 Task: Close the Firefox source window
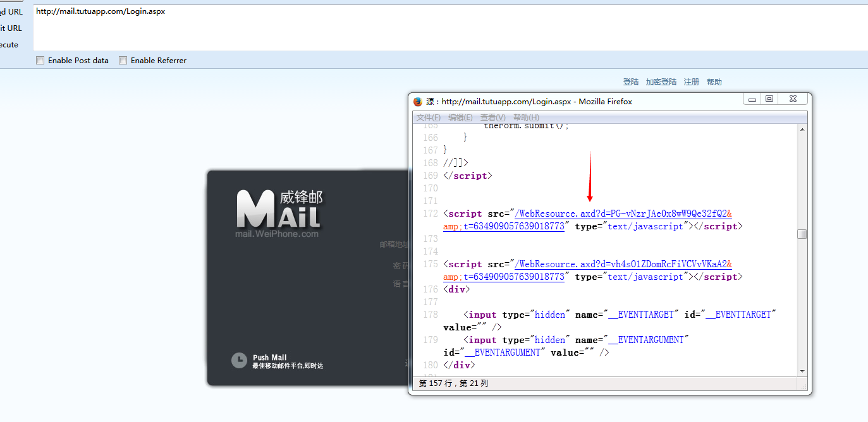(x=793, y=99)
